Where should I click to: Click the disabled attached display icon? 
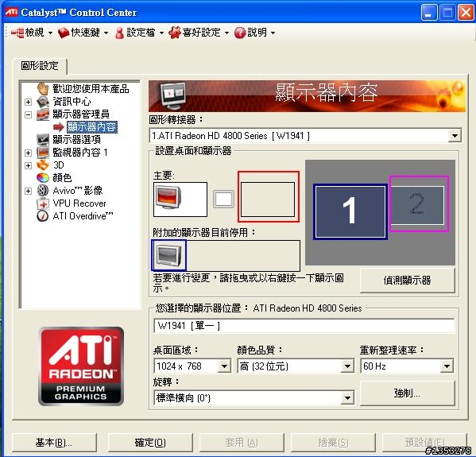coord(168,255)
